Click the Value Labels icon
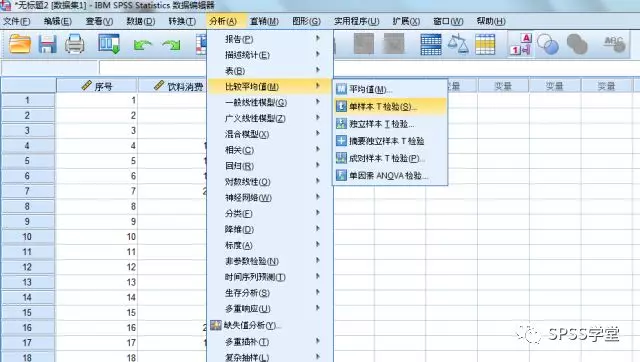640x362 pixels. coord(521,44)
